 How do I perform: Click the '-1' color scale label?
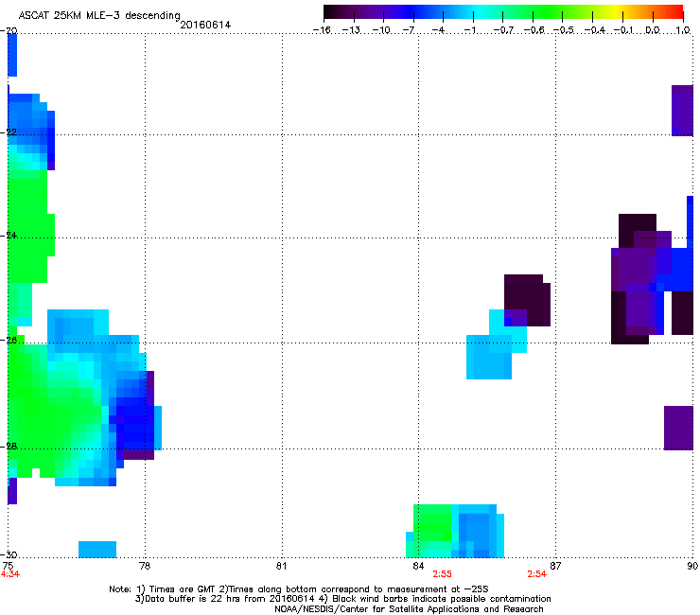[469, 30]
